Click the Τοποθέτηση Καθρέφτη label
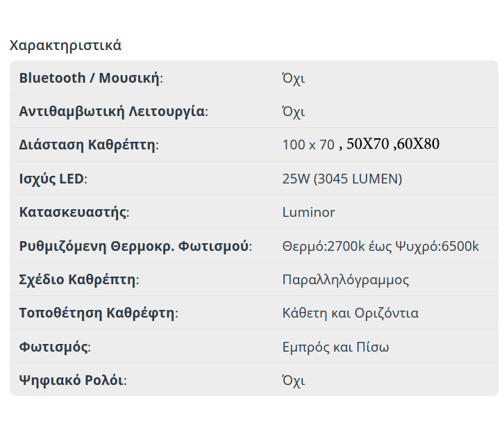 click(98, 313)
